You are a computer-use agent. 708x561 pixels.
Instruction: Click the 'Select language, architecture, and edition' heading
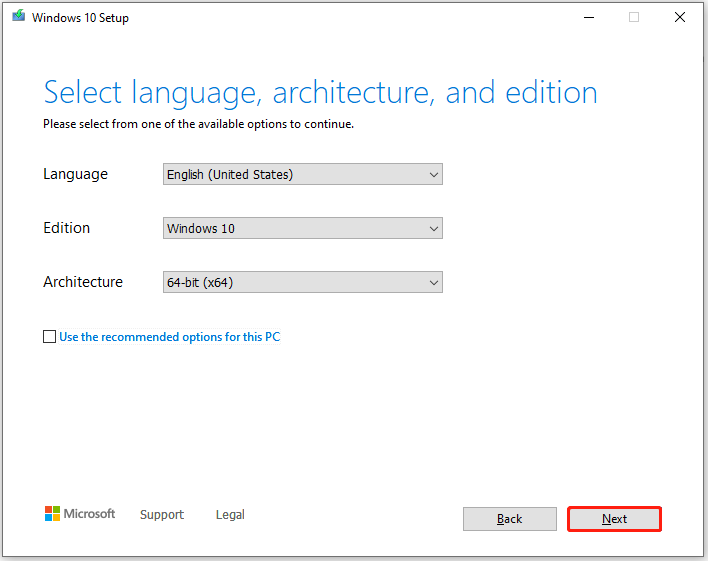[x=320, y=93]
